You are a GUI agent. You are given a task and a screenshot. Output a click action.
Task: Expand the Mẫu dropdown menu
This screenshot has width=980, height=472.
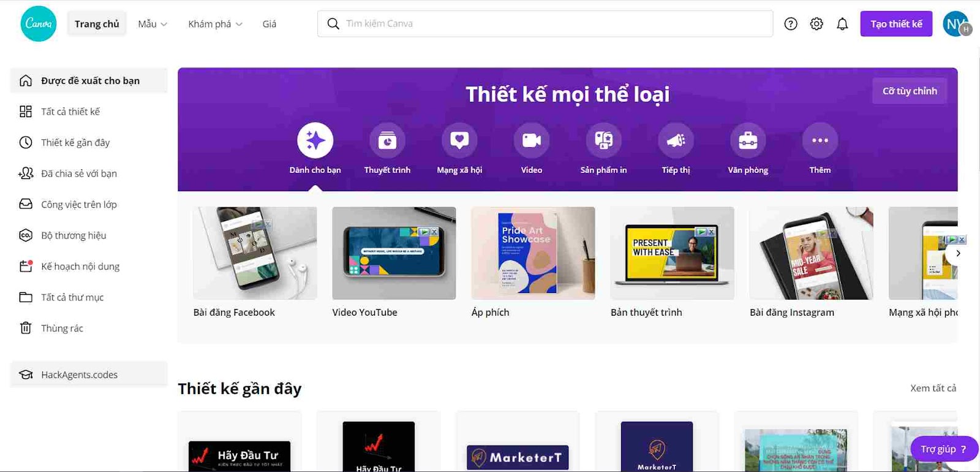point(153,24)
